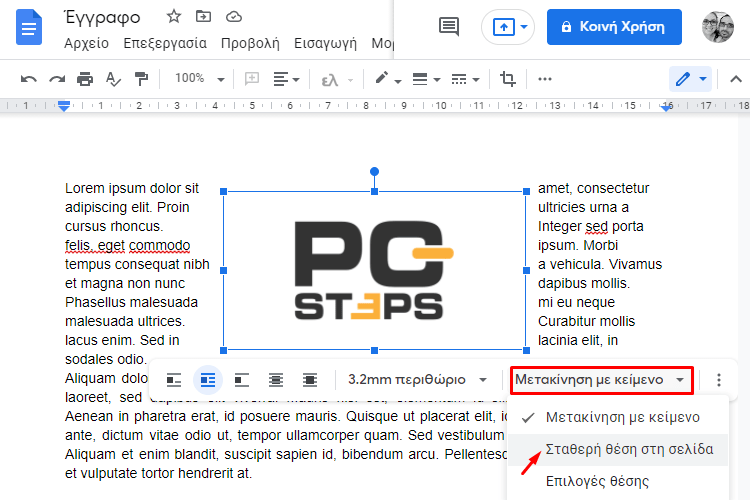750x500 pixels.
Task: Select the paint format tool
Action: [x=142, y=79]
